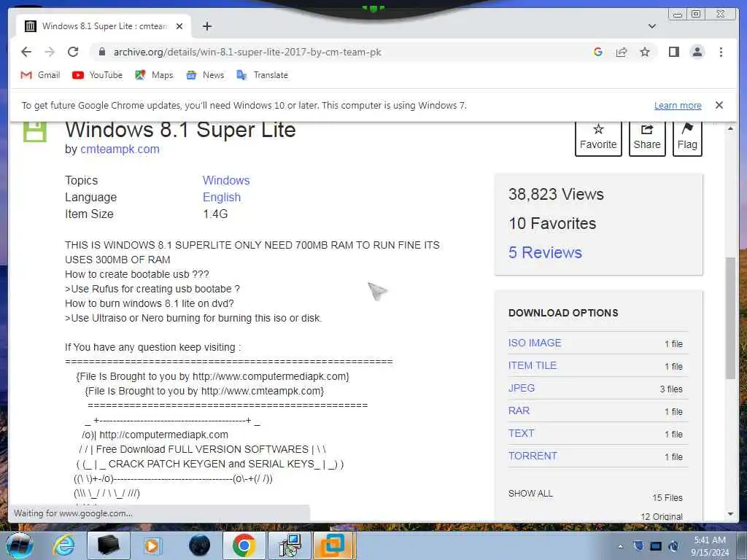Open the network computers taskbar icon
This screenshot has height=560, width=747.
[x=289, y=545]
